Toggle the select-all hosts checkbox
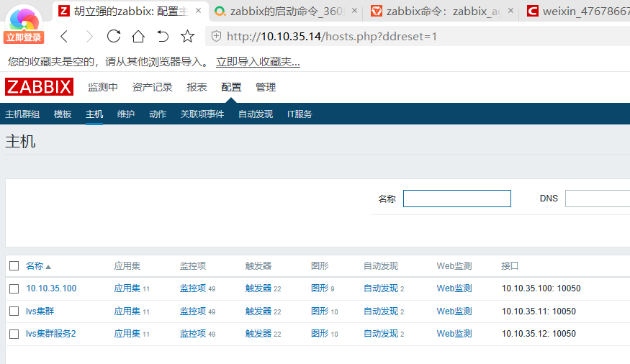 [14, 266]
